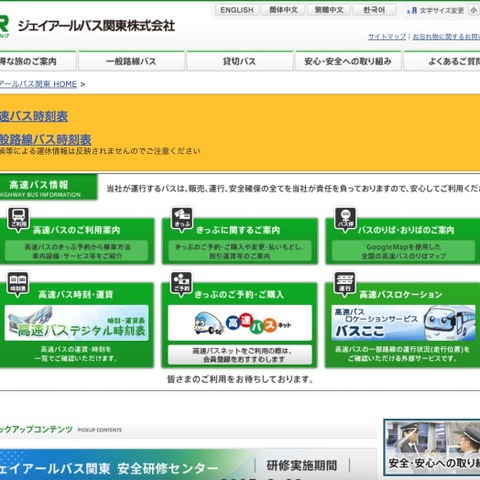The width and height of the screenshot is (480, 480).
Task: Open 安心・安全への取り組み menu
Action: click(348, 61)
